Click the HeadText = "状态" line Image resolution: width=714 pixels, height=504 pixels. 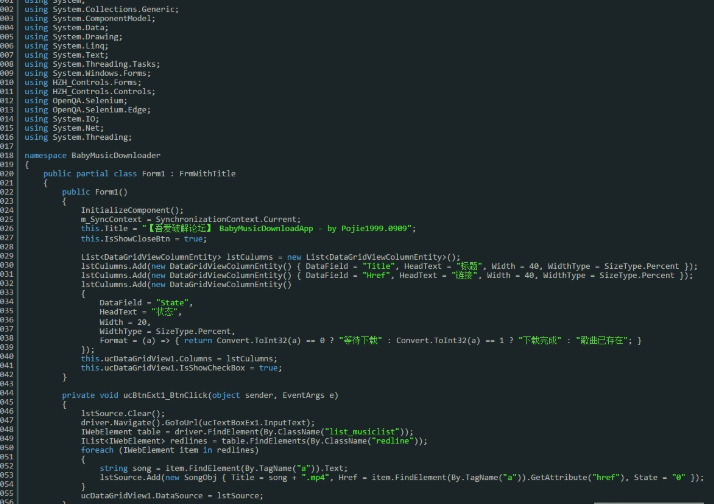pyautogui.click(x=141, y=311)
